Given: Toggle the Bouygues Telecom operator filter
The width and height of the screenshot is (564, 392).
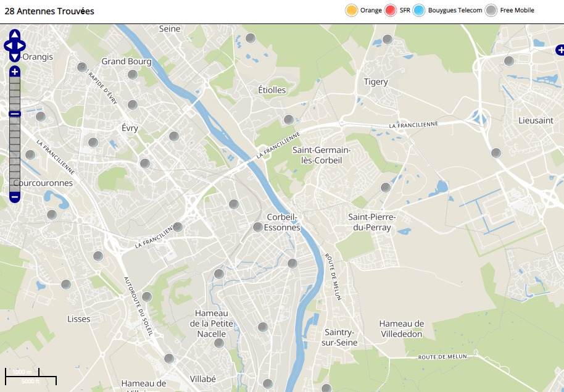Looking at the screenshot, I should (x=420, y=10).
